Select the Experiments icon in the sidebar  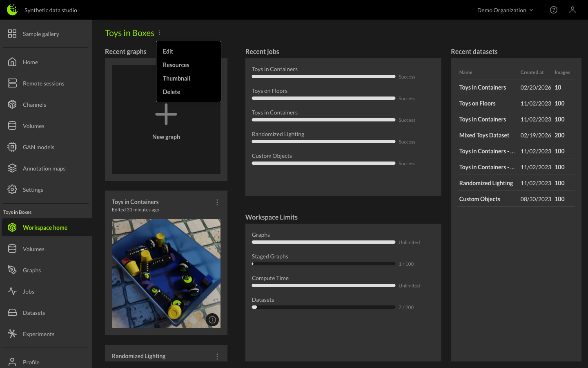click(12, 334)
